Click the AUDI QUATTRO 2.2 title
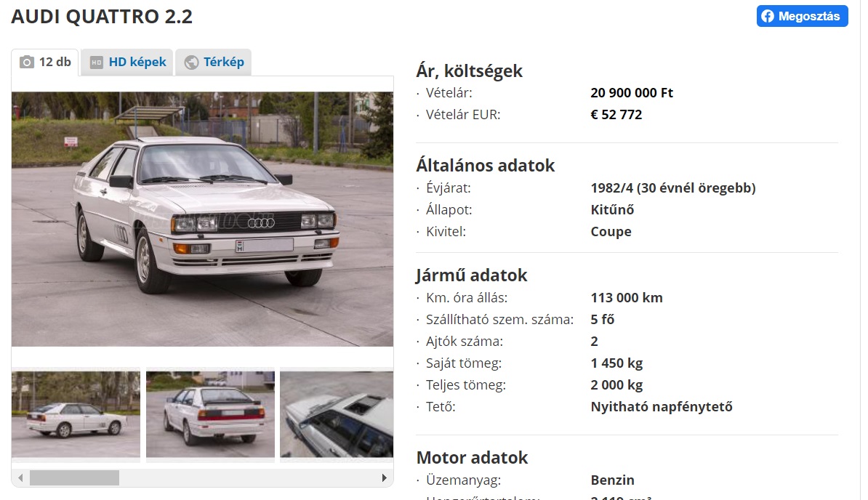868x500 pixels. [102, 17]
